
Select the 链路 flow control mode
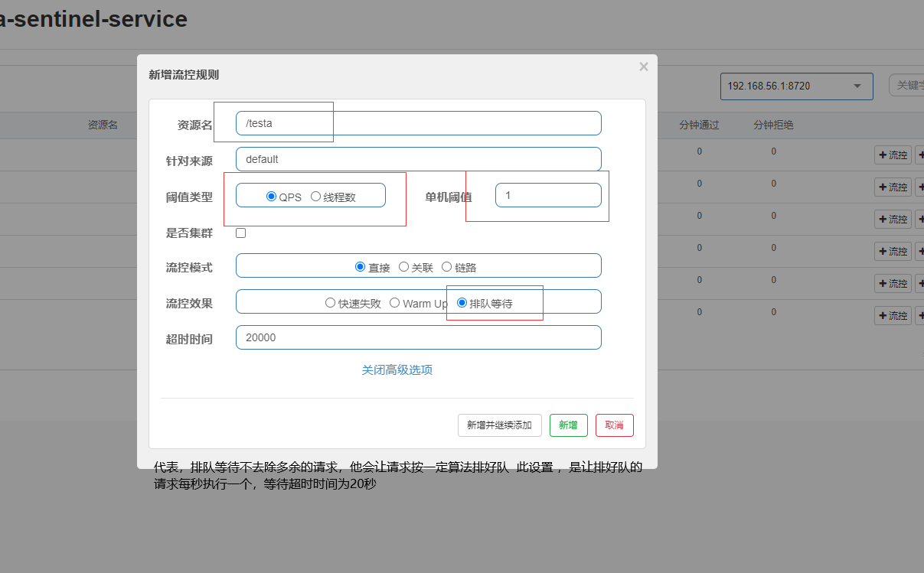click(446, 266)
